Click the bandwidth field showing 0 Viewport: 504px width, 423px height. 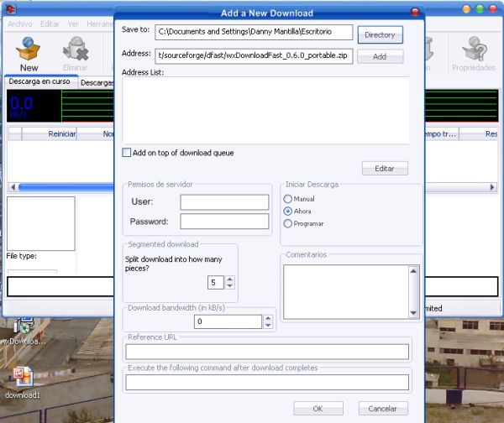[x=228, y=321]
